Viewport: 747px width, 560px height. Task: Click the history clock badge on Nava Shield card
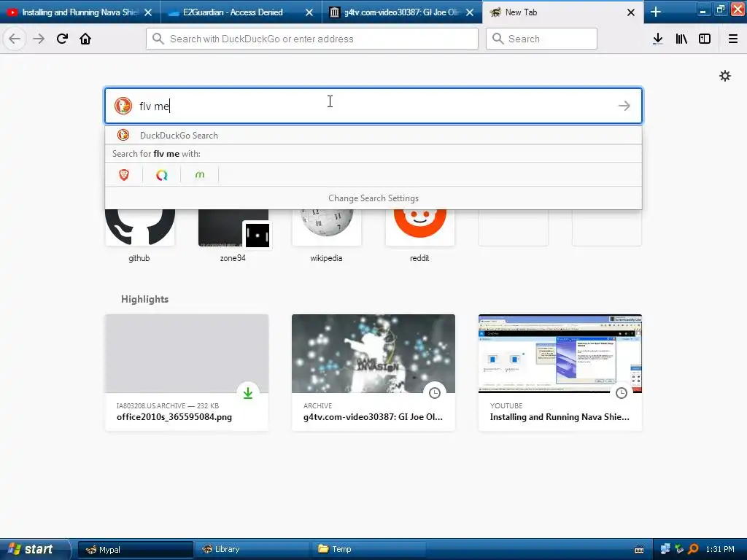click(x=622, y=393)
